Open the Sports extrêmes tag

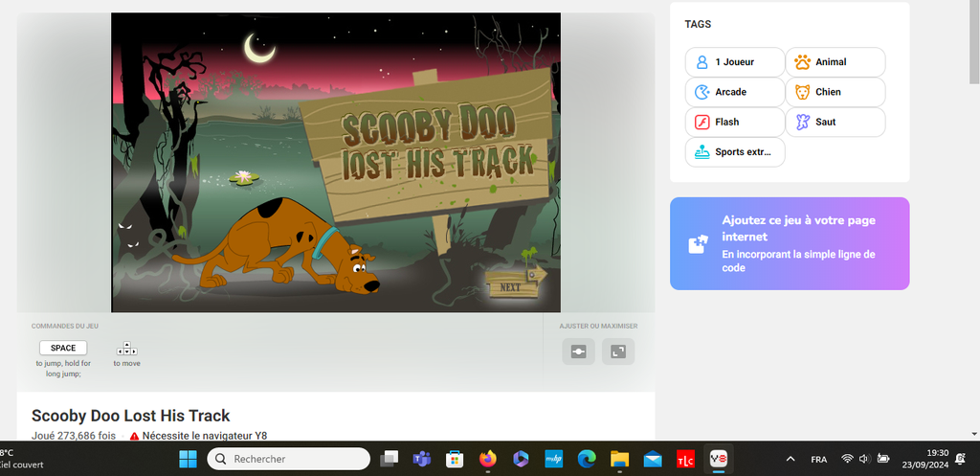(734, 152)
